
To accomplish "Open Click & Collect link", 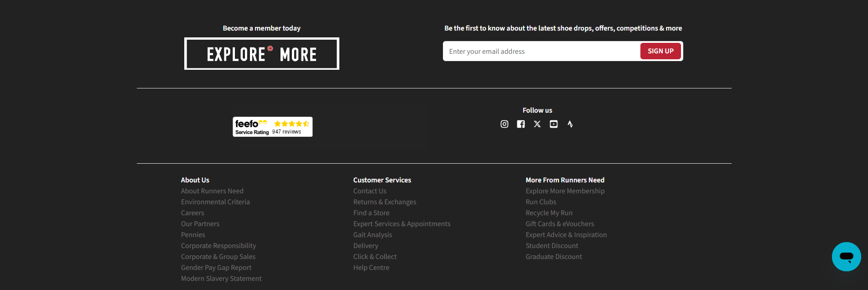I will (375, 257).
